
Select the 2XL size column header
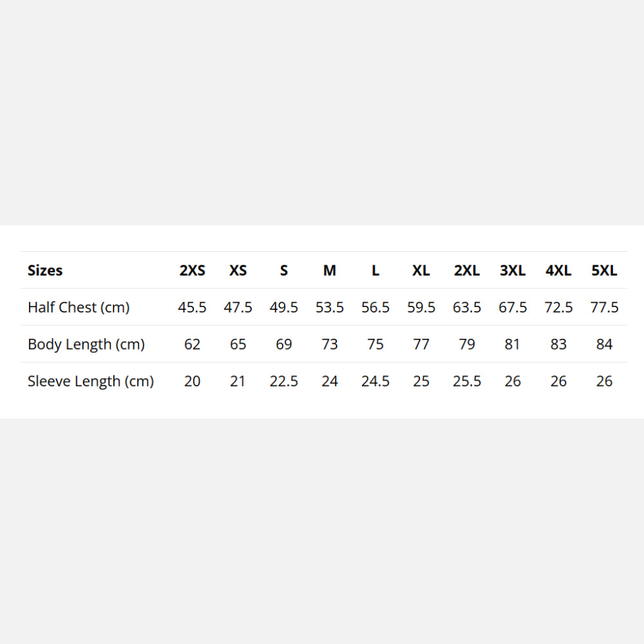[x=467, y=270]
